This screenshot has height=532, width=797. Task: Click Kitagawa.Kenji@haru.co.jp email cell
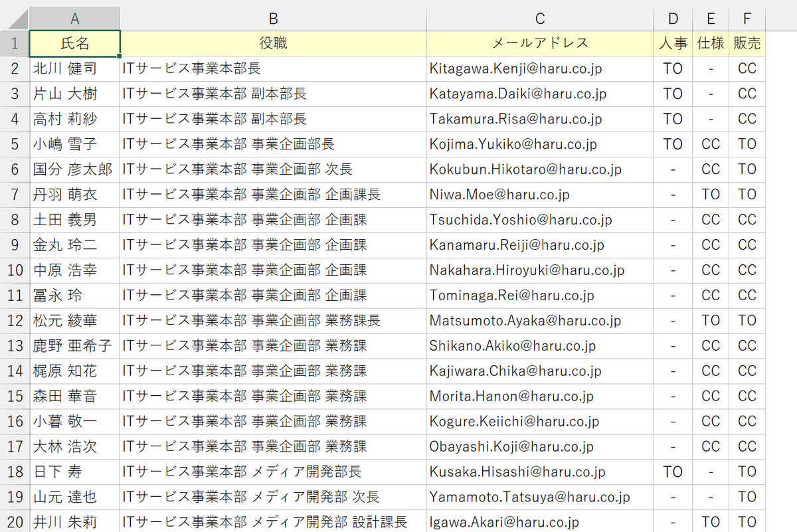click(540, 68)
